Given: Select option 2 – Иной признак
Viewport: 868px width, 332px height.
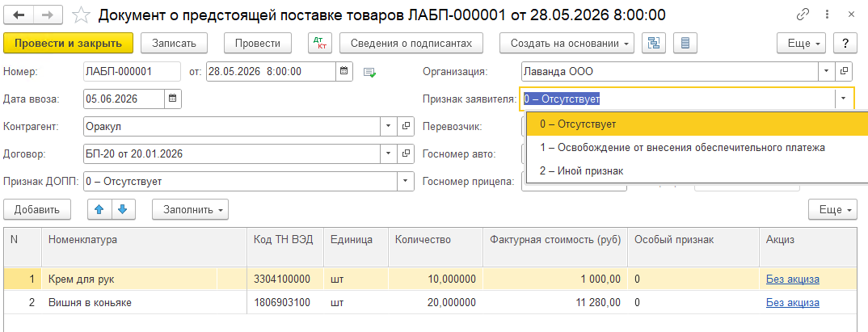Looking at the screenshot, I should click(697, 171).
